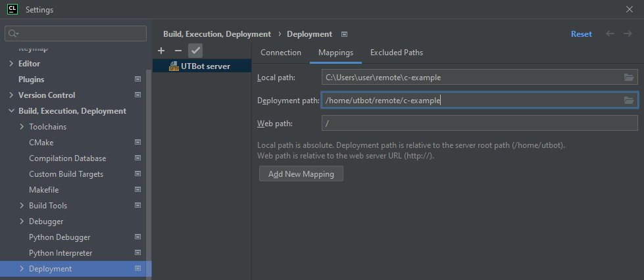The width and height of the screenshot is (644, 280).
Task: Click project-level icon beside Plugins
Action: pyautogui.click(x=137, y=80)
